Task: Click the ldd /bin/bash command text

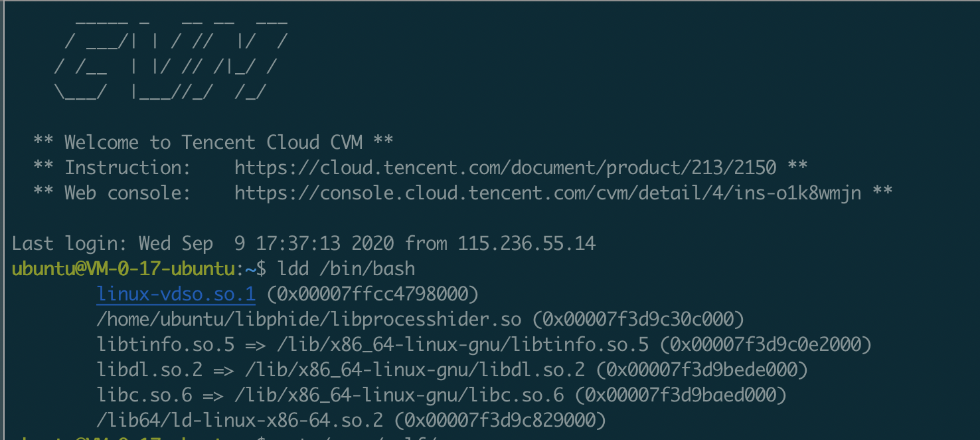Action: [x=347, y=269]
